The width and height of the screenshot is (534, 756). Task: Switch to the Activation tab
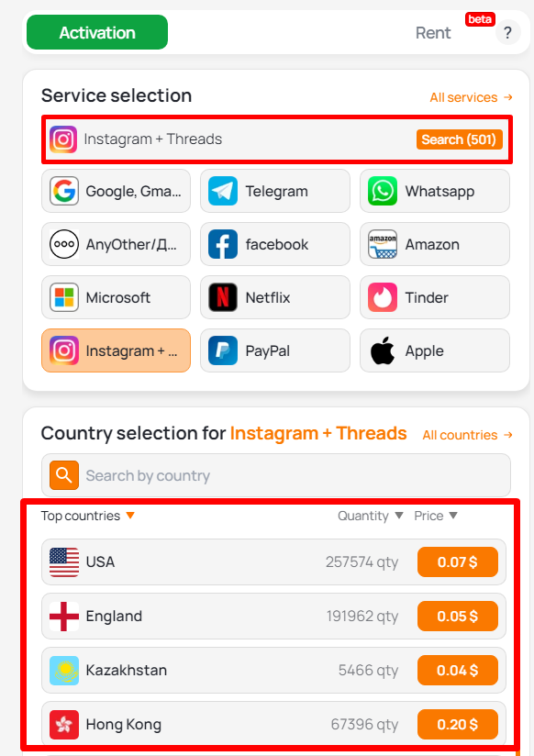pyautogui.click(x=97, y=32)
